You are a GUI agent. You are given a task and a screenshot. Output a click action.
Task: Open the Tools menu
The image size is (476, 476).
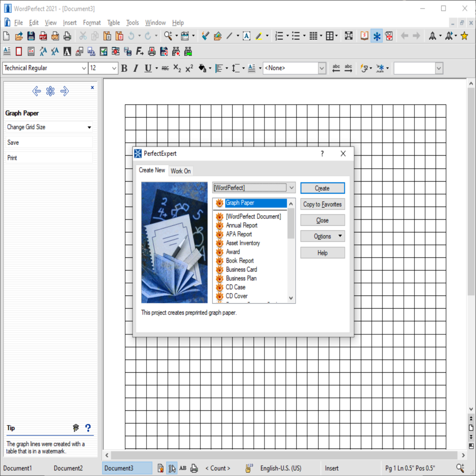pyautogui.click(x=132, y=23)
